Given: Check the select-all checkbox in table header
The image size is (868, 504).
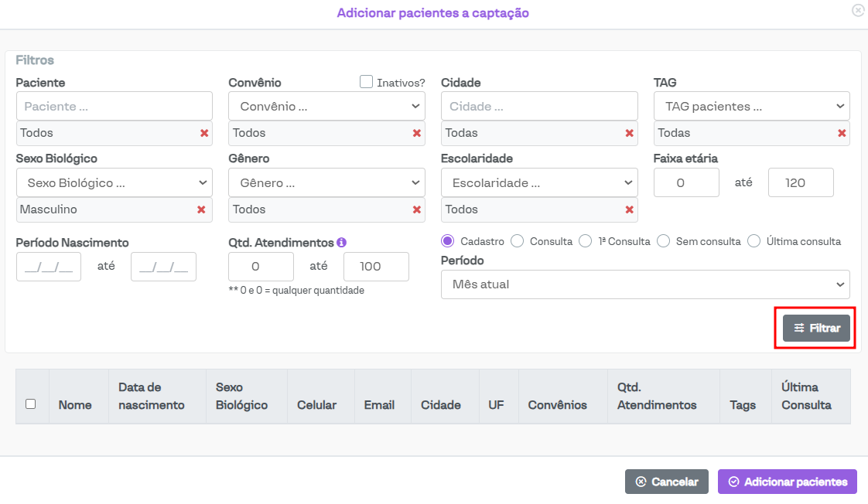Looking at the screenshot, I should (31, 404).
